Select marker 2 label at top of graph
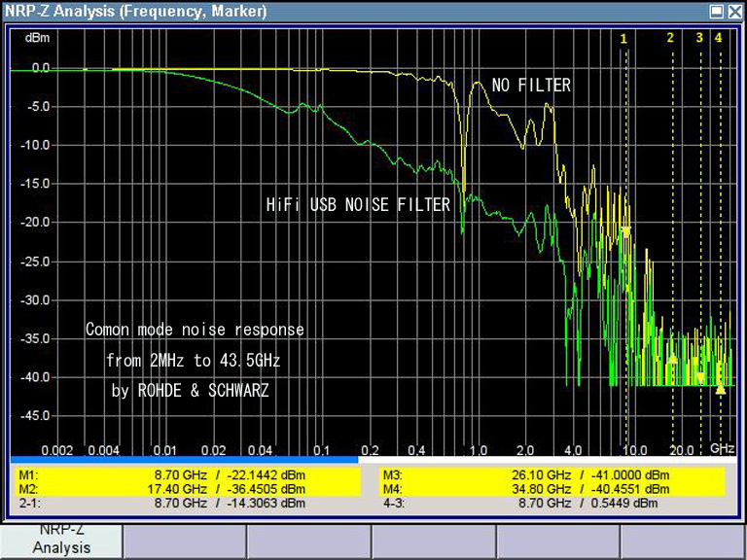 pos(670,37)
